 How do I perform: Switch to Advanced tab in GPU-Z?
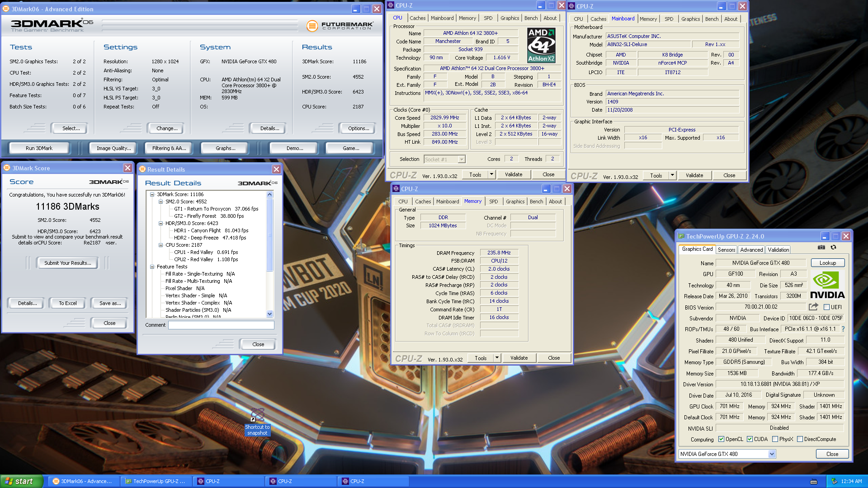coord(751,250)
